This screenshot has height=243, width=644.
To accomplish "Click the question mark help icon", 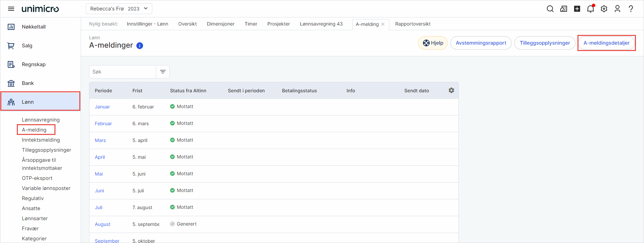I will click(631, 9).
